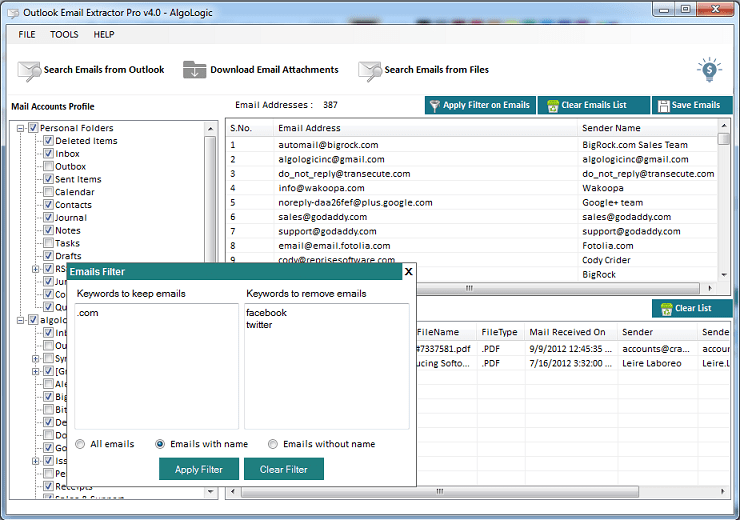Click the Download Email Attachments icon
The image size is (740, 520).
pos(194,70)
